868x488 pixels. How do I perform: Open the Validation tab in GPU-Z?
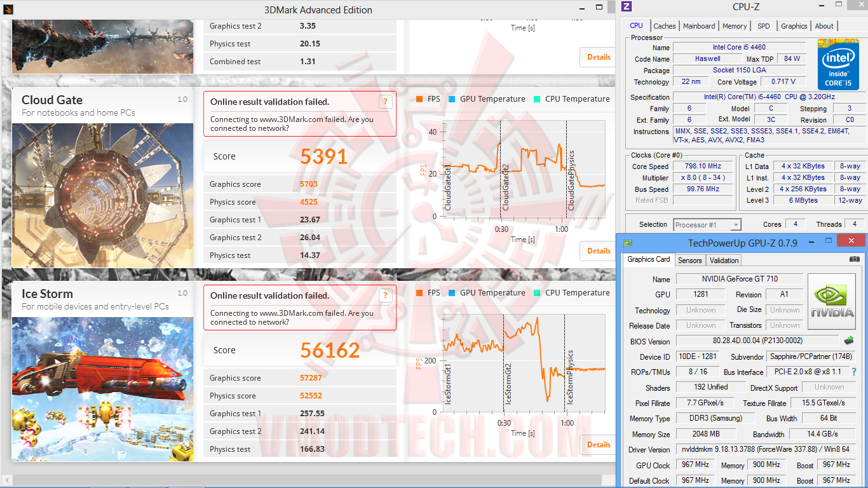[724, 261]
